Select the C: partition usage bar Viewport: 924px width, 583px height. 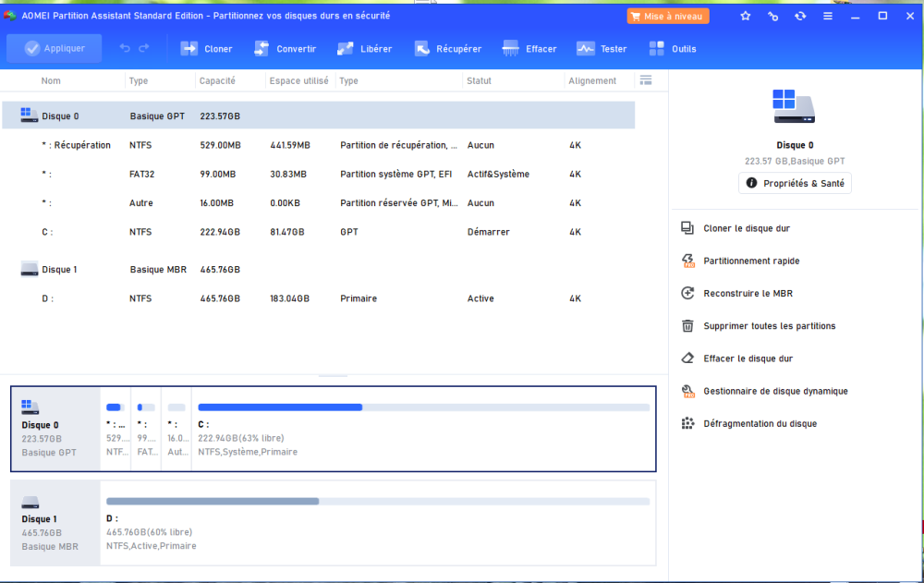[423, 407]
